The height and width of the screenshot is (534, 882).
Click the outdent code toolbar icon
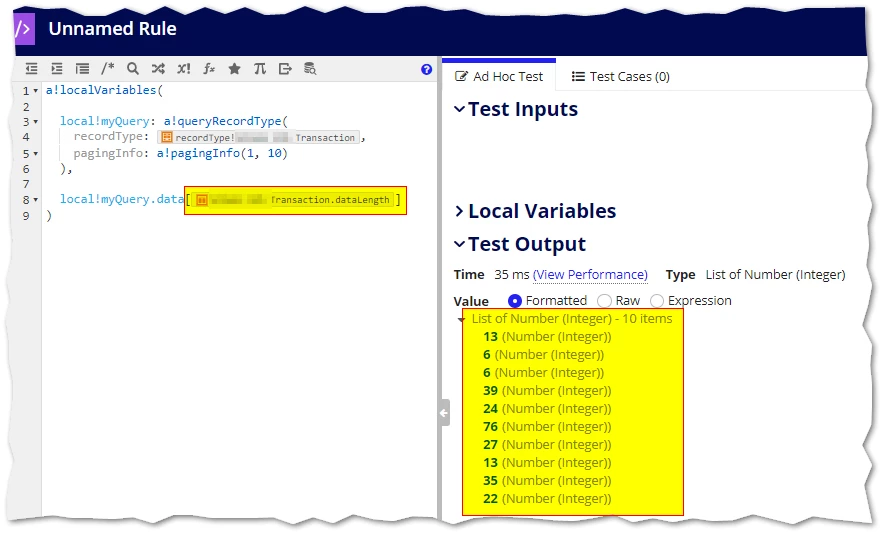click(32, 69)
